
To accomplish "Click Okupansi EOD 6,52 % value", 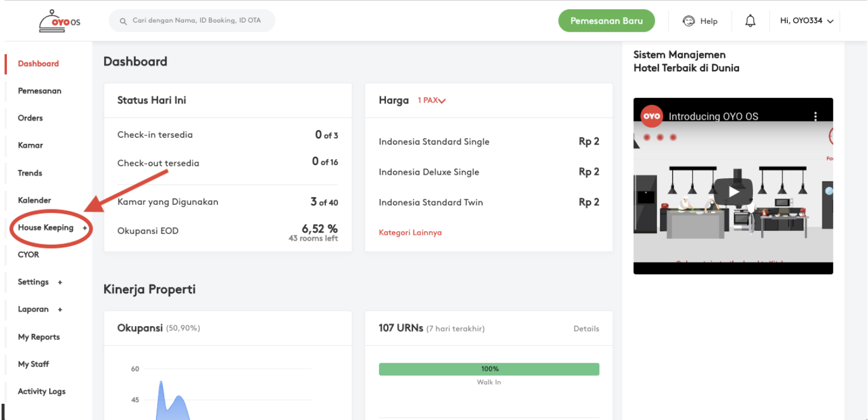I will coord(320,229).
